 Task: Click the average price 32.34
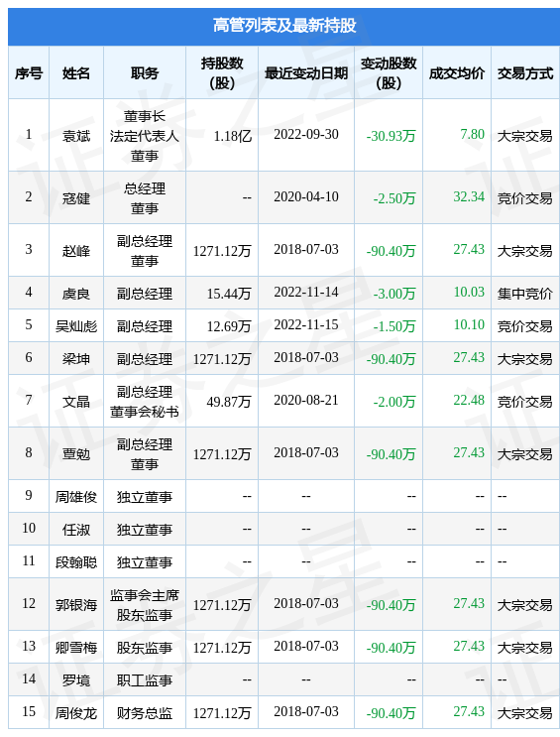click(469, 196)
